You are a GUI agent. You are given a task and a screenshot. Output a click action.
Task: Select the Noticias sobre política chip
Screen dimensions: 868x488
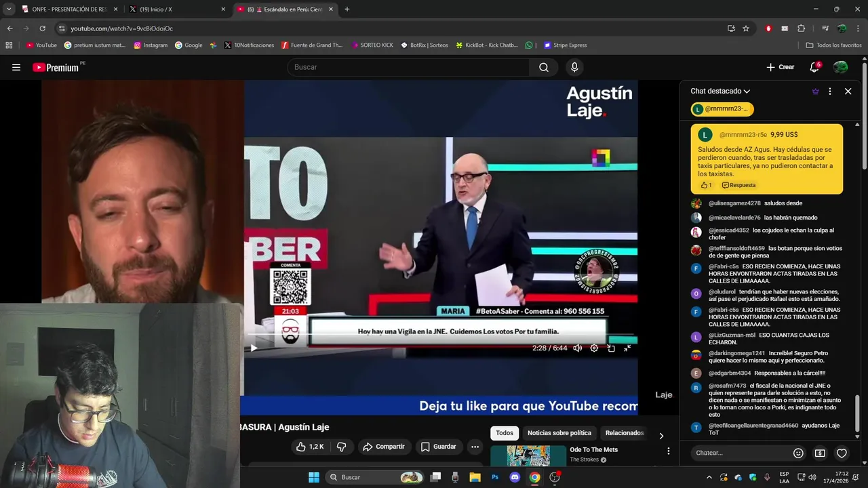[x=559, y=433]
